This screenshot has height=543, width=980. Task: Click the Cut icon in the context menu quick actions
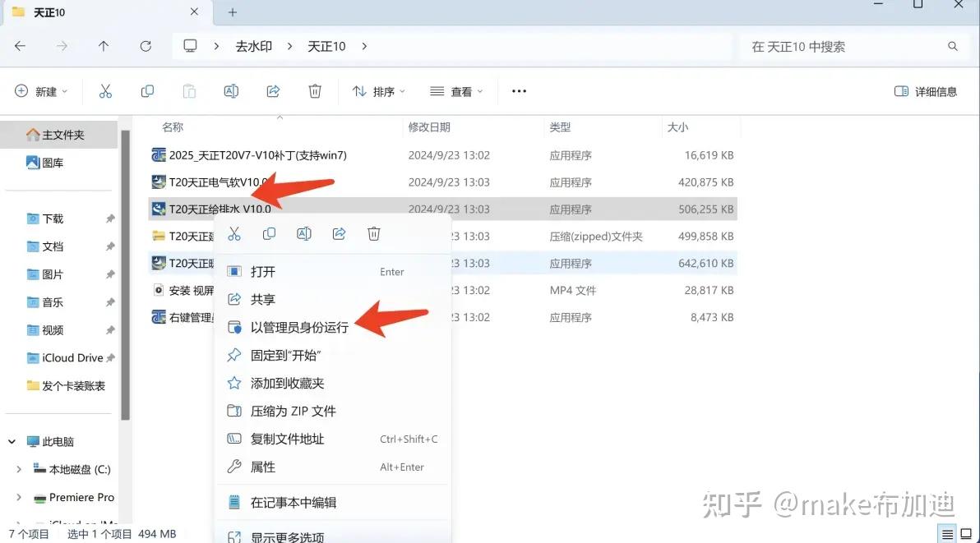(x=234, y=233)
